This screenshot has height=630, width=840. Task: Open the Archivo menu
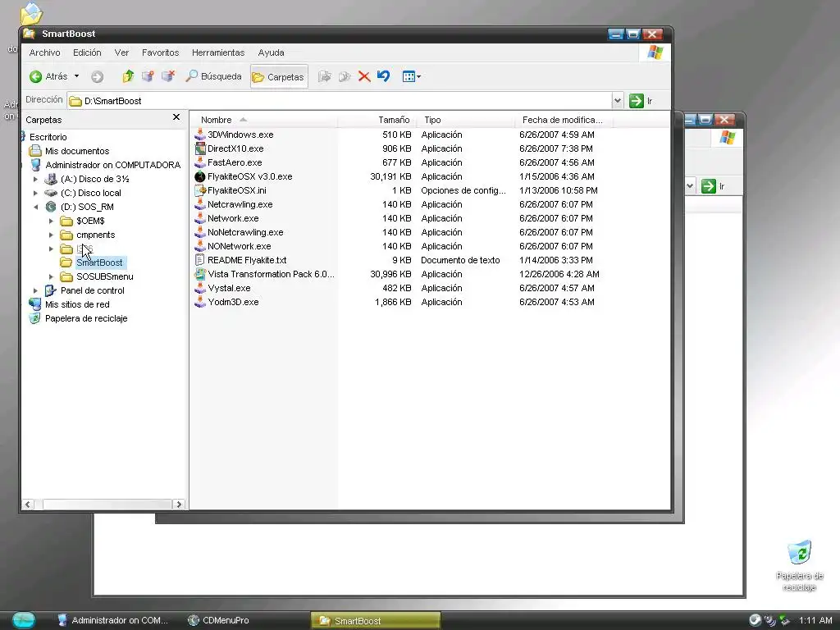44,52
